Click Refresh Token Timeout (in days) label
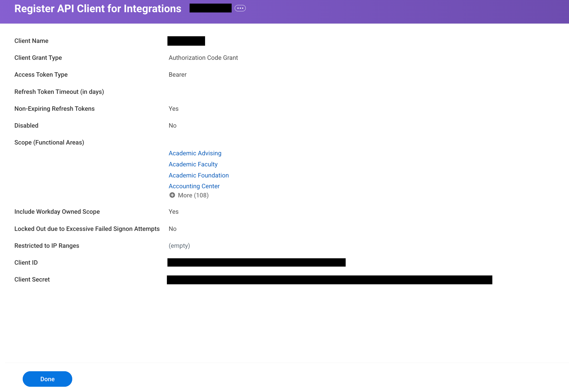Screen dimensions: 569x392 coord(59,92)
